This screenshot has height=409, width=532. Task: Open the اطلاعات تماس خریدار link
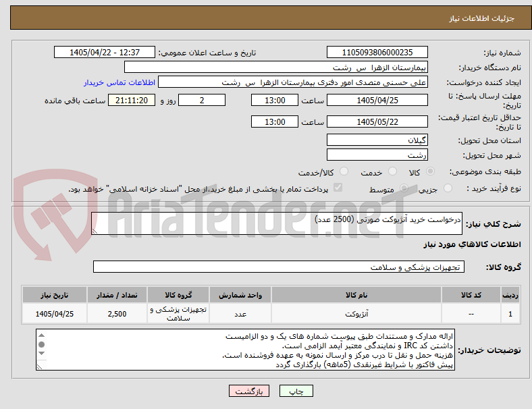tap(119, 82)
